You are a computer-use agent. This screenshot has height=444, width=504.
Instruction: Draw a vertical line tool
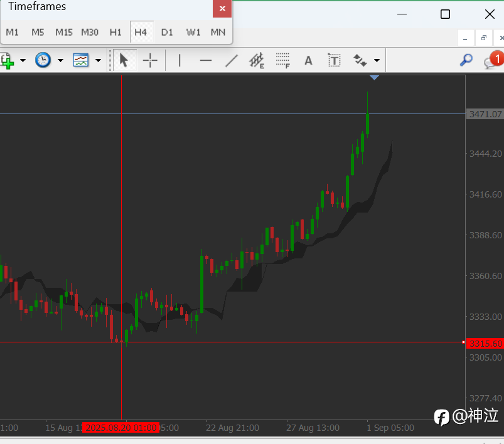[x=180, y=60]
